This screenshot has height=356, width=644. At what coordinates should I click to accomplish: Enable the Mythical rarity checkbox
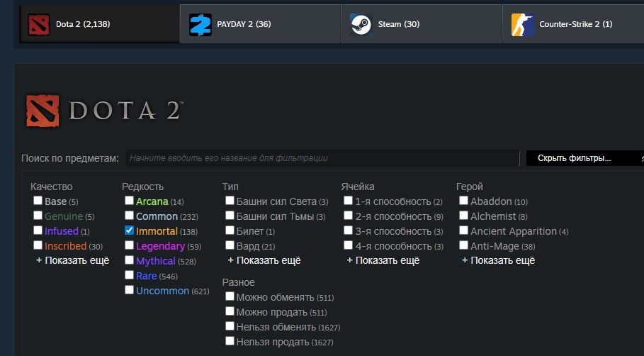129,260
